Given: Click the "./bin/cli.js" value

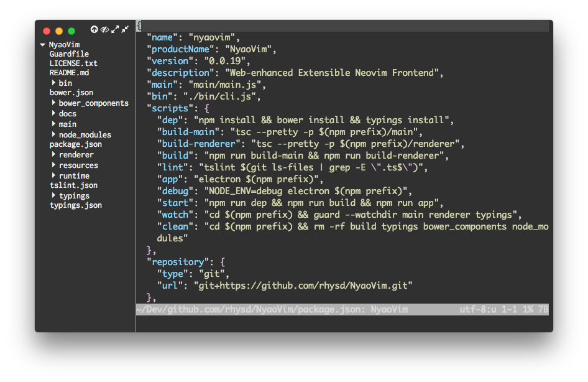Looking at the screenshot, I should (219, 96).
